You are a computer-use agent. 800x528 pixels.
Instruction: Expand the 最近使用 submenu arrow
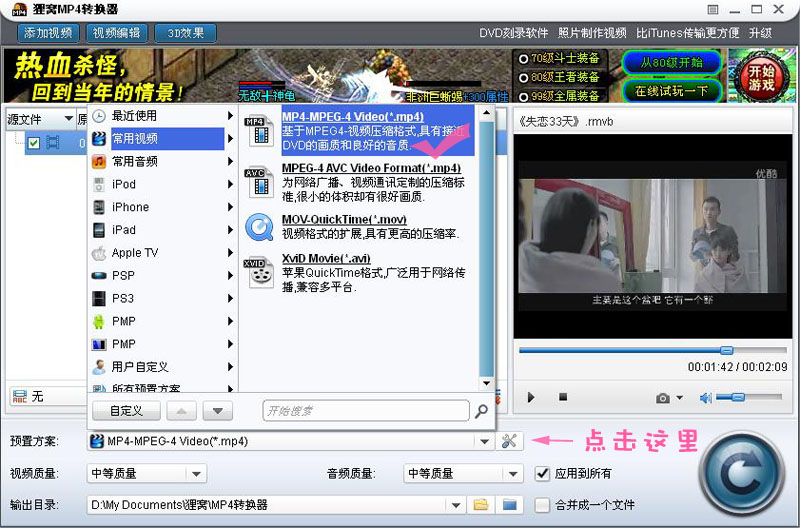pos(231,116)
